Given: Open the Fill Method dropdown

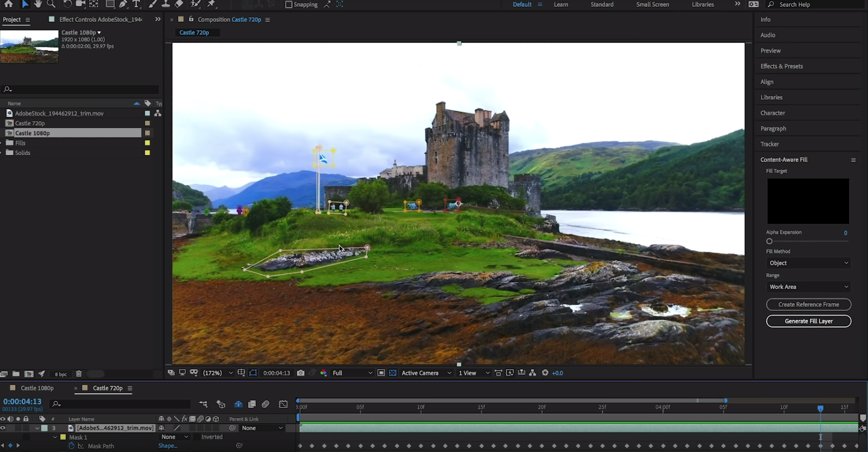Looking at the screenshot, I should click(808, 263).
